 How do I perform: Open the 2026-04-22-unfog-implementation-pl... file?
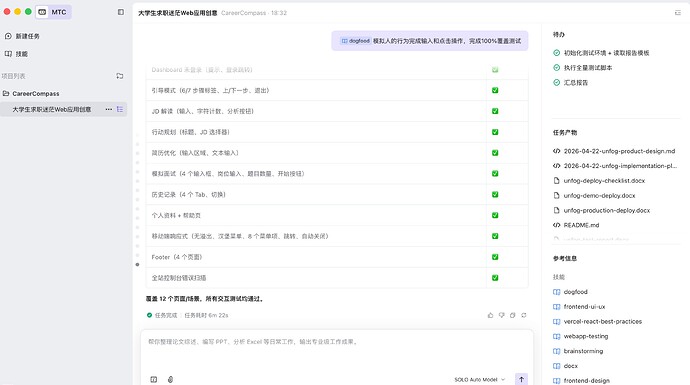click(x=615, y=166)
